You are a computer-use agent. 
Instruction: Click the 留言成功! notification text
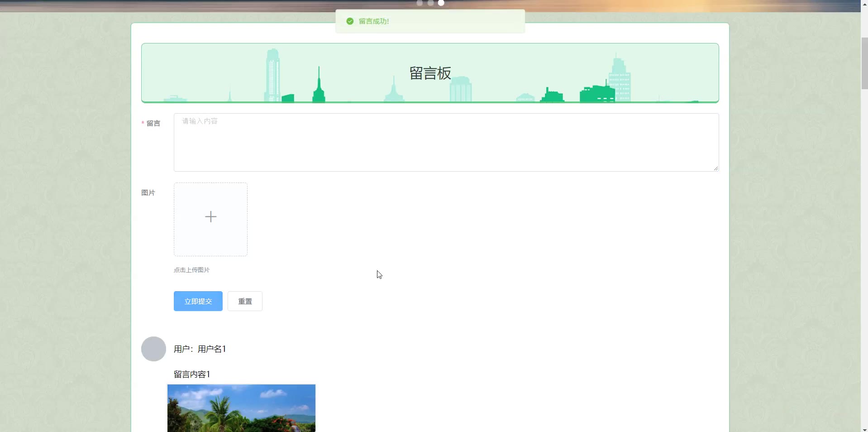tap(374, 21)
